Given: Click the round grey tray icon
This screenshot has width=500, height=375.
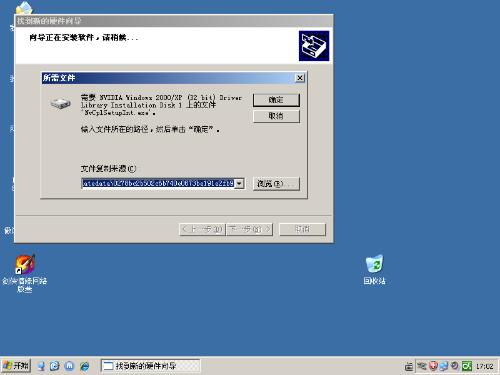Looking at the screenshot, I should [455, 366].
